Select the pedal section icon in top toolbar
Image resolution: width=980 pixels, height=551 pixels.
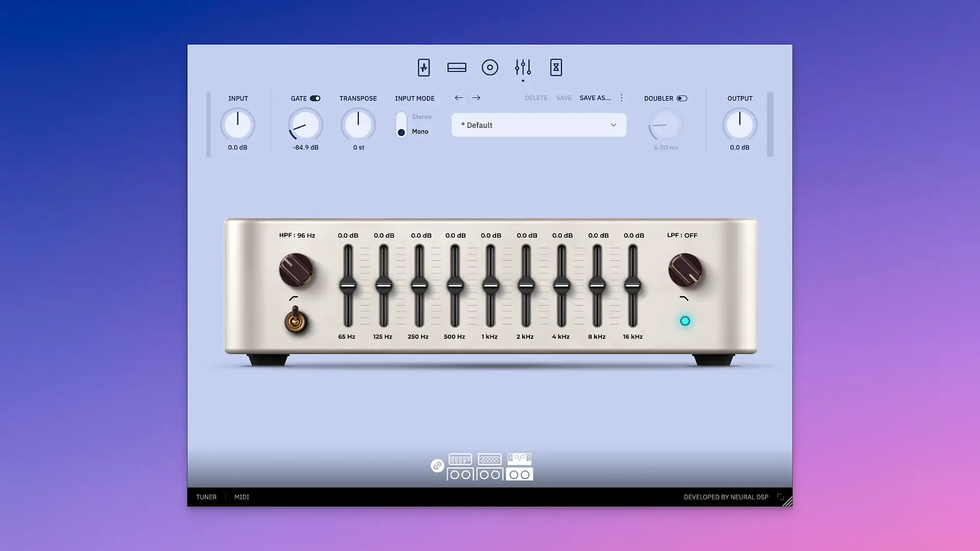click(457, 67)
